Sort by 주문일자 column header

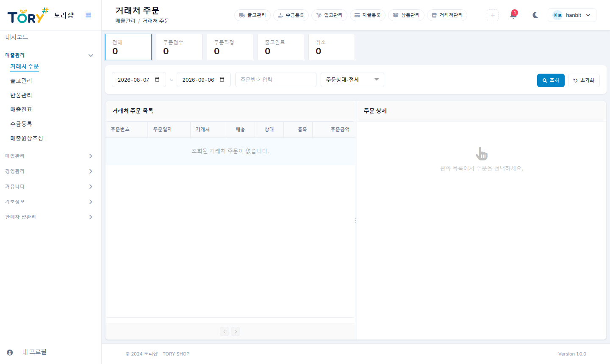(x=169, y=130)
